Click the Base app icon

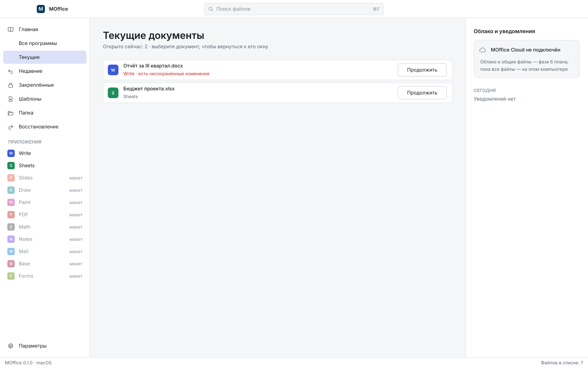[x=11, y=264]
